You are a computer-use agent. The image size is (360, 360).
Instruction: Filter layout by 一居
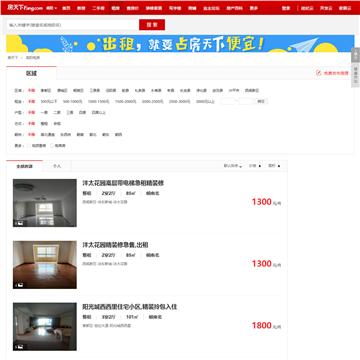[44, 113]
